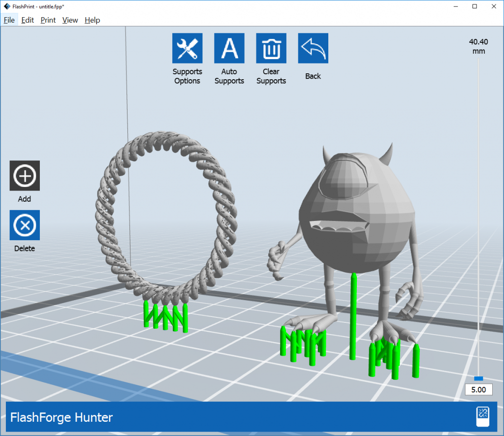This screenshot has height=436, width=504.
Task: Minimize the FlashPrint window
Action: tap(456, 6)
